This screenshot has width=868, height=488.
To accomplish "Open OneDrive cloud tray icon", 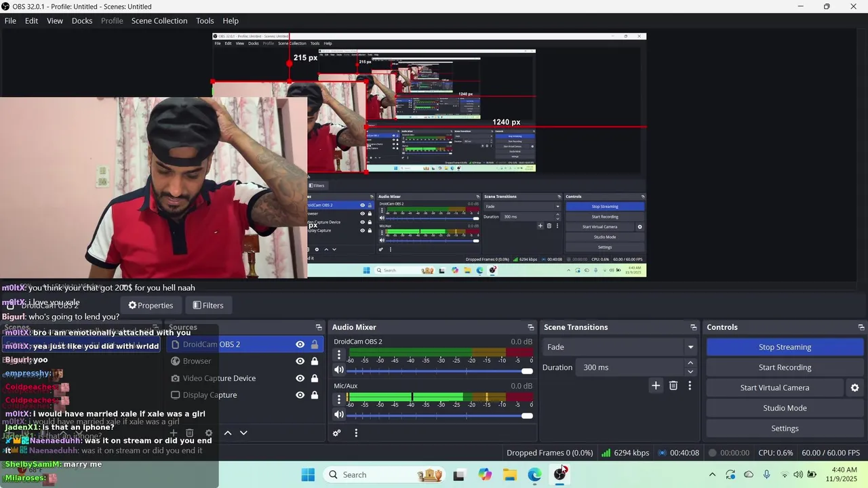I will click(x=749, y=474).
